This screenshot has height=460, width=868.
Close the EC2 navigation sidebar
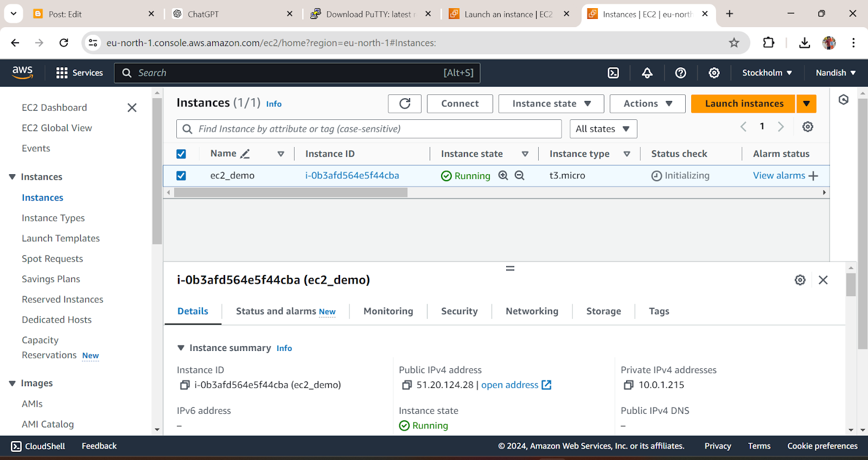tap(132, 108)
